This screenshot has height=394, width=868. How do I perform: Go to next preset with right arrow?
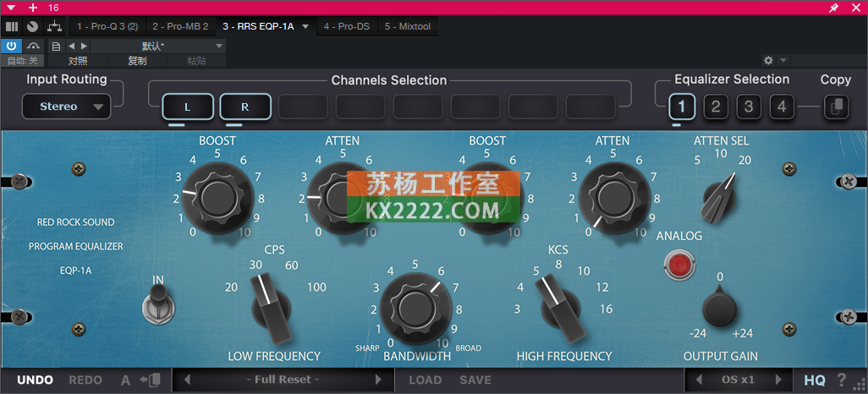[x=84, y=46]
